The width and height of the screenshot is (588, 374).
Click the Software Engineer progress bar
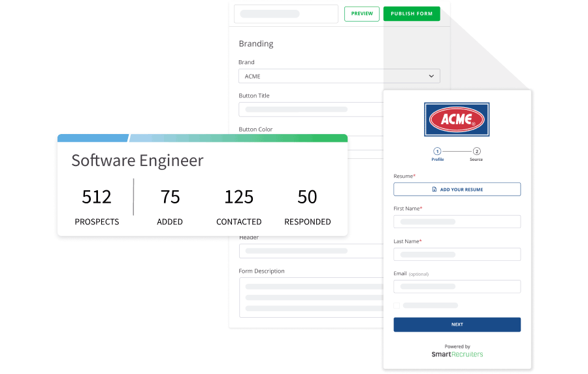[x=203, y=138]
